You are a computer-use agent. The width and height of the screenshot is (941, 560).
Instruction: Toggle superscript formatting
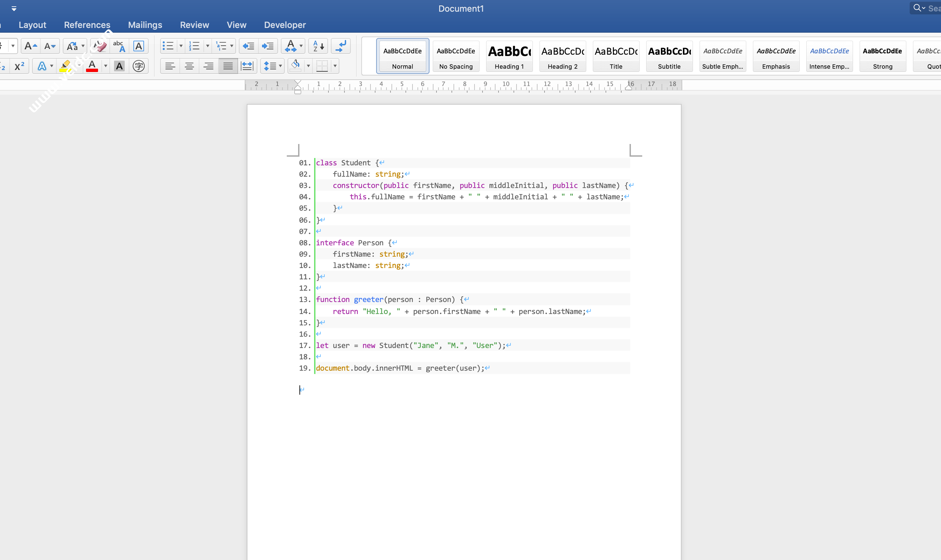[19, 66]
